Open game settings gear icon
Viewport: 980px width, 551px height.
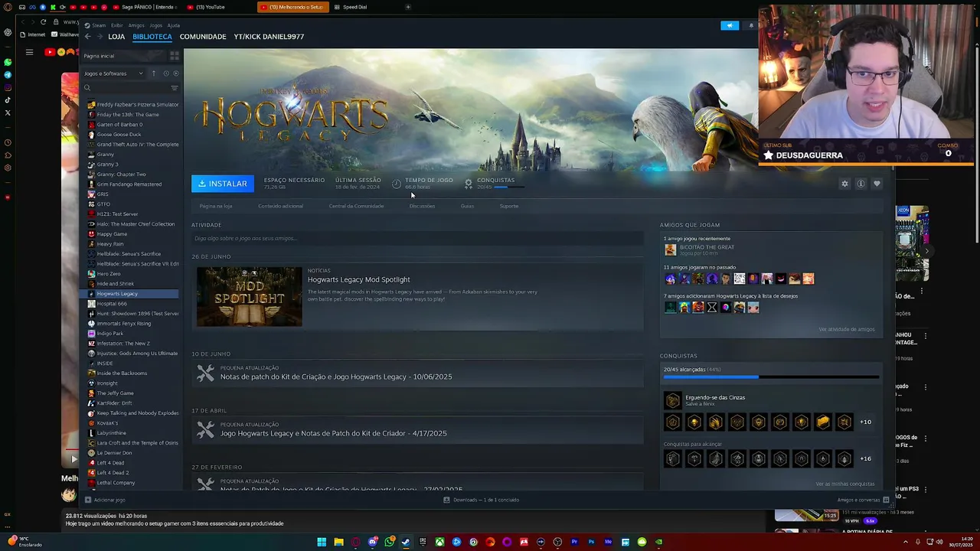point(844,184)
